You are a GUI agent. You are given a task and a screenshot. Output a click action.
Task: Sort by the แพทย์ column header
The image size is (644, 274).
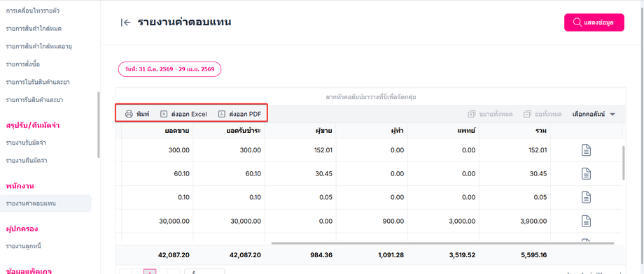pos(443,131)
